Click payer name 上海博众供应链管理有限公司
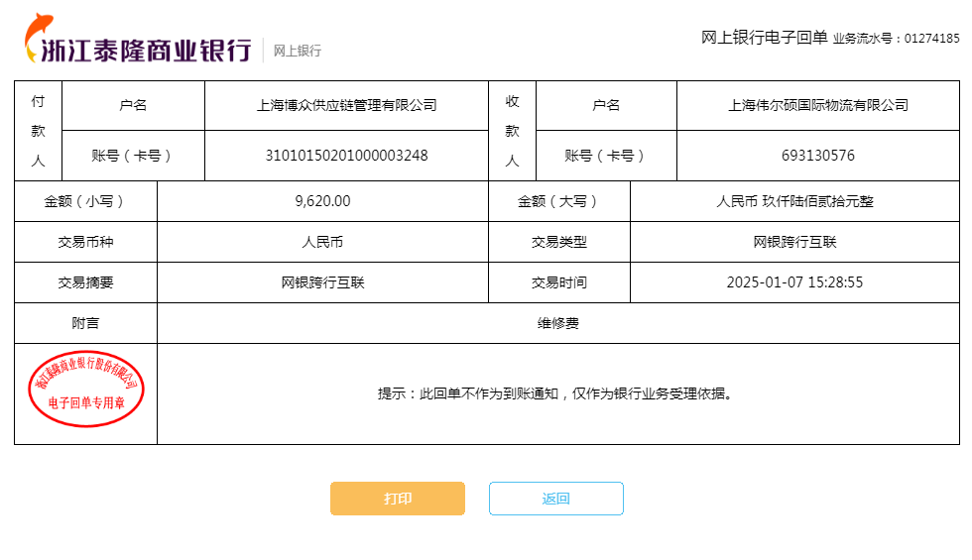 [346, 105]
